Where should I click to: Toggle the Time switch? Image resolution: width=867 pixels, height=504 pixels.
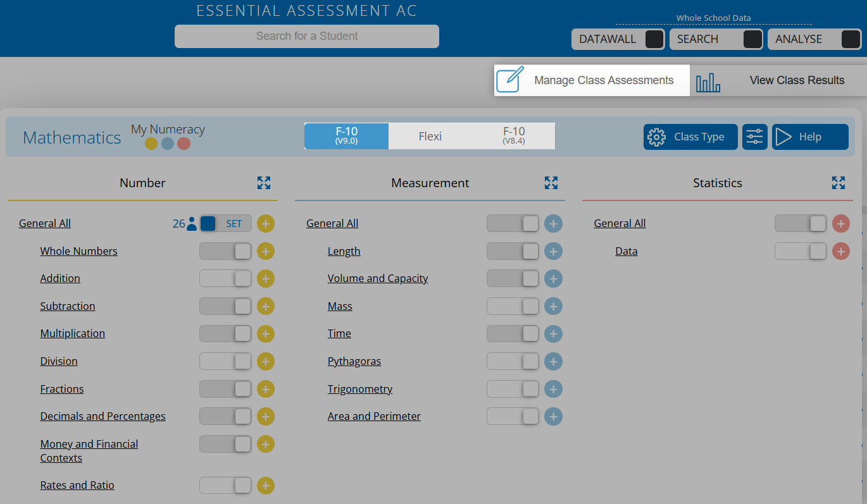(513, 333)
